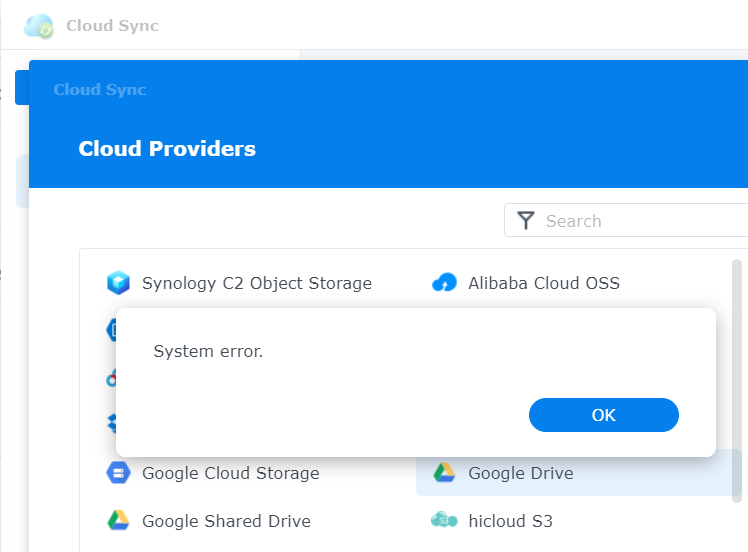Choose Synology C2 Object Storage provider label

click(x=256, y=283)
